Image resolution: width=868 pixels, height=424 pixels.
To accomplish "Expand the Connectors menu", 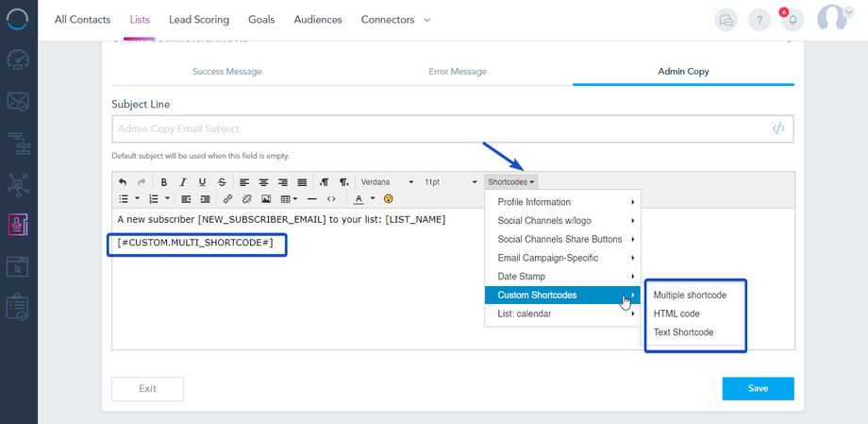I will click(x=395, y=20).
